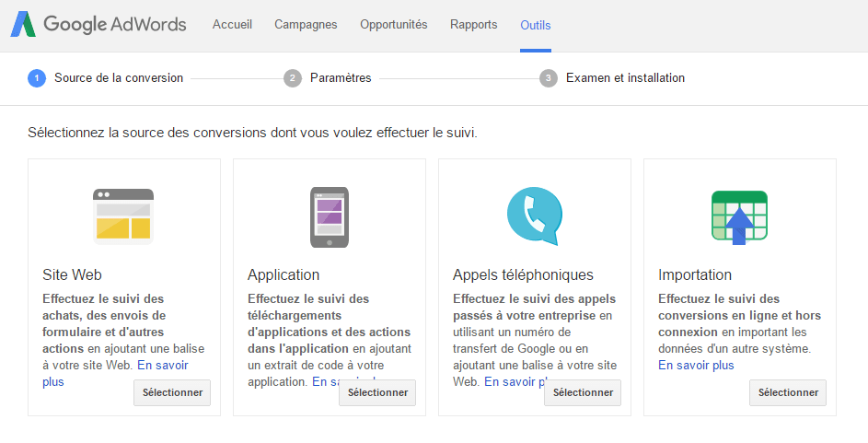This screenshot has width=868, height=443.
Task: Click the Source de la conversion step label
Action: point(119,78)
